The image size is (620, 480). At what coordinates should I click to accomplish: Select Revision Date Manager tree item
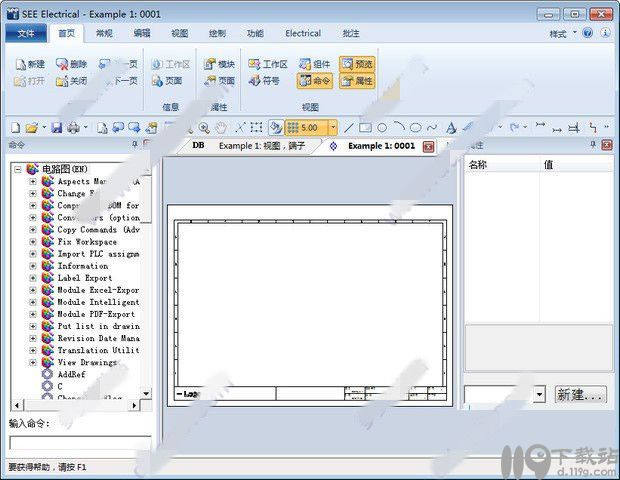pyautogui.click(x=98, y=338)
